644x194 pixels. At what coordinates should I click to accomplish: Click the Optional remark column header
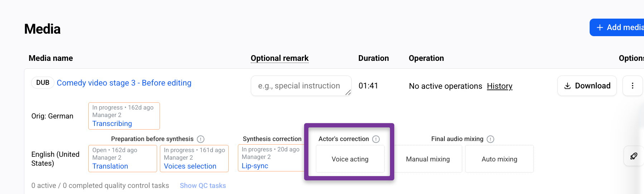[x=280, y=58]
